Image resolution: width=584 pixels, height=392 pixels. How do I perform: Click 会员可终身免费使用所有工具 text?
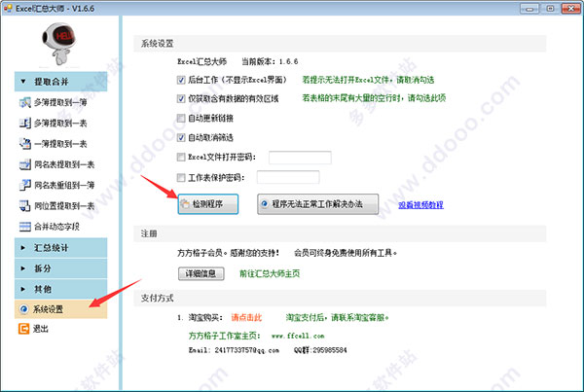coord(346,253)
